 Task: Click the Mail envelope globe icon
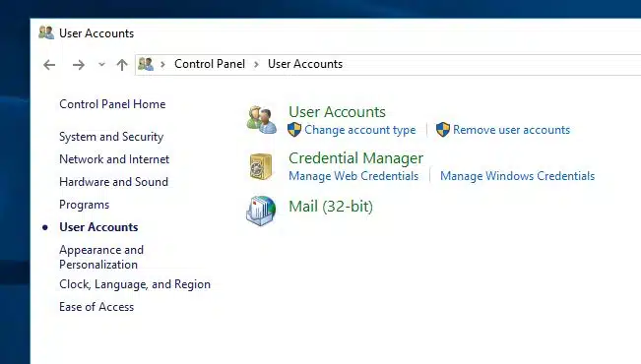coord(261,211)
